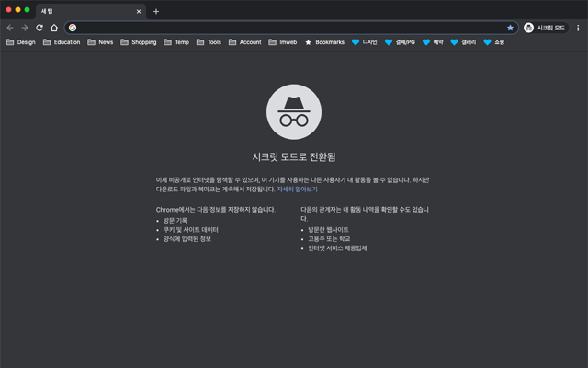Click the 양식에 입력된 정보 item
This screenshot has height=368, width=588.
187,239
